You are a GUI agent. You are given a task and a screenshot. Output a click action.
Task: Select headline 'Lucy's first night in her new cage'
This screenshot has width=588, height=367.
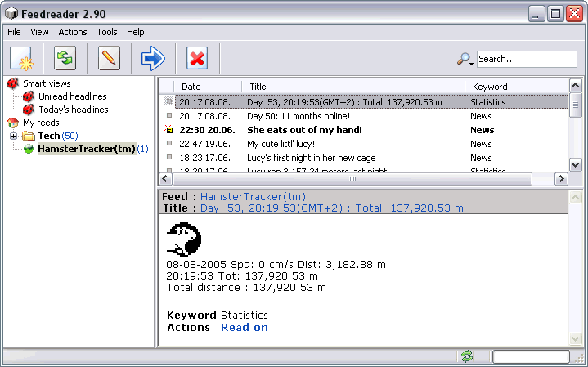point(312,158)
